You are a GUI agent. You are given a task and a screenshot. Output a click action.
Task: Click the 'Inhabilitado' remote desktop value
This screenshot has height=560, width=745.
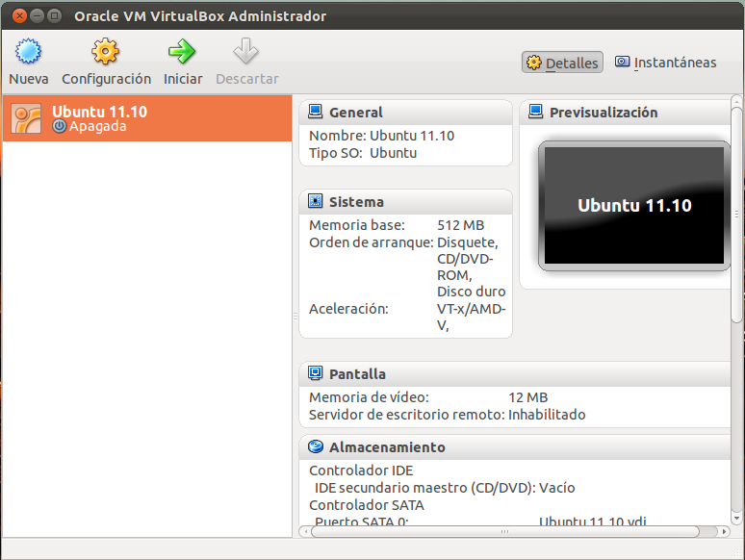(547, 415)
